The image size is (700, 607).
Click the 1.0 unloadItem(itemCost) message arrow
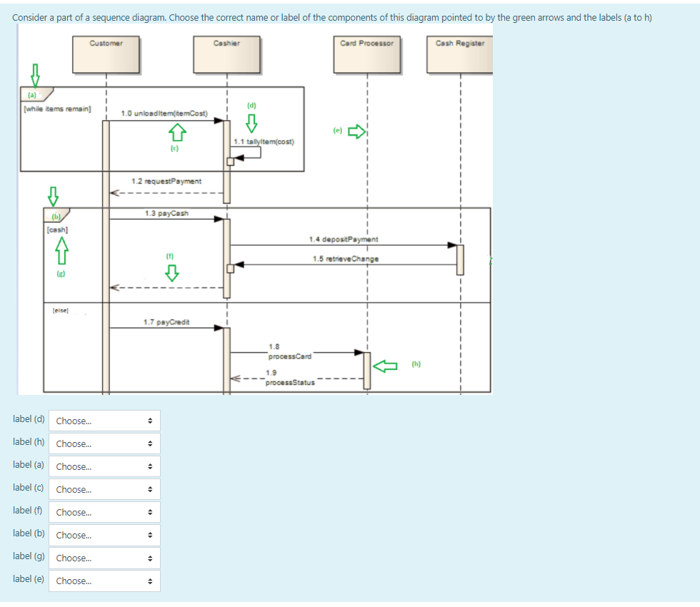164,119
